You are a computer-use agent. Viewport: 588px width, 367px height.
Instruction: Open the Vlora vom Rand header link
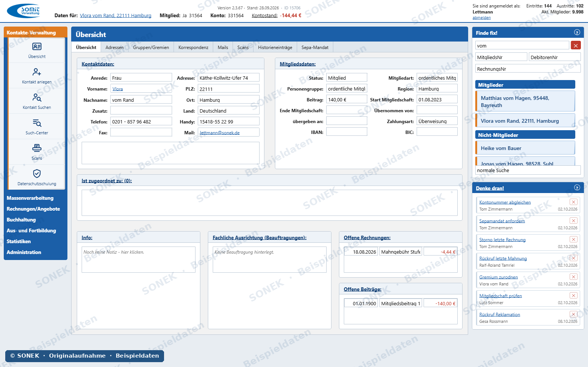(x=116, y=15)
